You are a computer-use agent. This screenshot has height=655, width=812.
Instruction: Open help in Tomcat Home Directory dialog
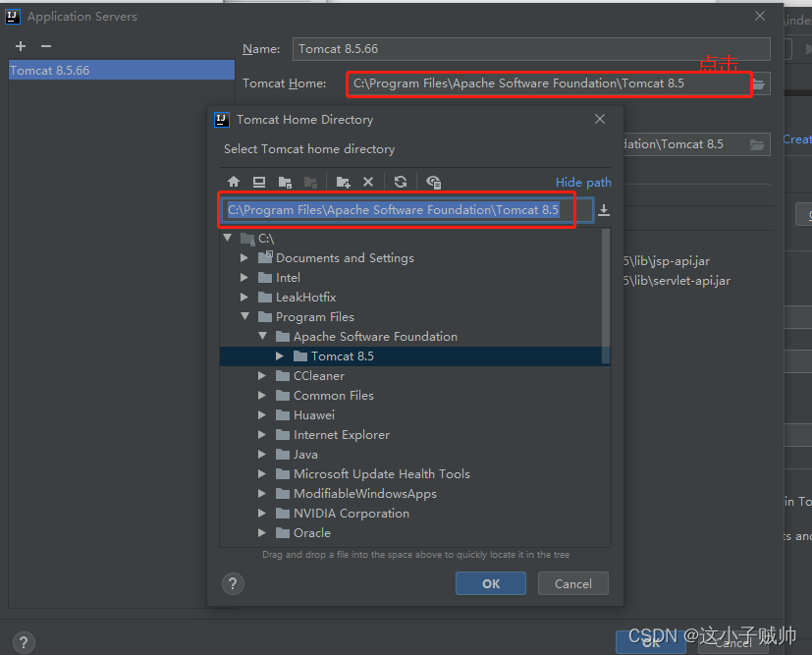click(233, 583)
